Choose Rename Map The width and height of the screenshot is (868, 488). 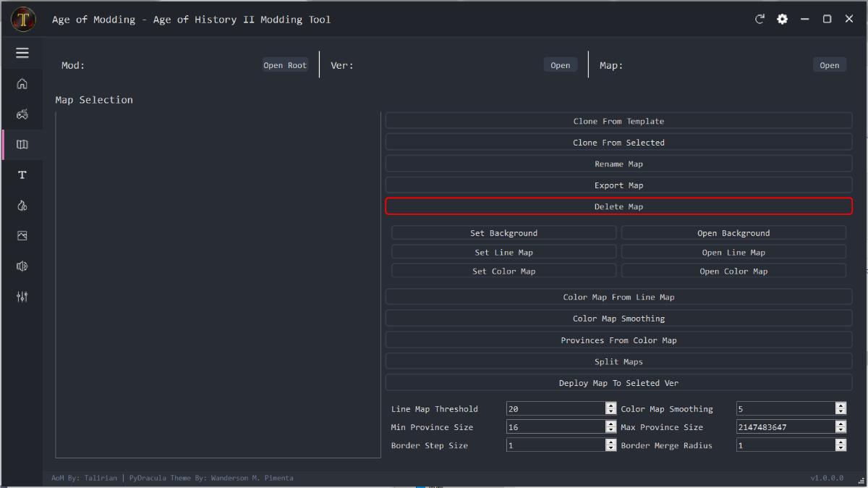pos(618,164)
